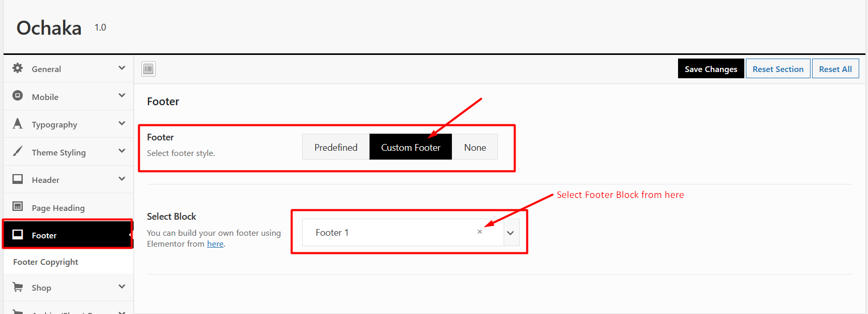Click the Shop cart icon

coord(18,287)
